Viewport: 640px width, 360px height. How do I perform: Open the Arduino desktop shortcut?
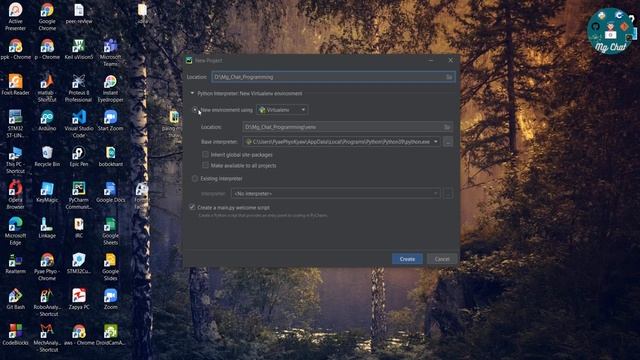click(x=47, y=120)
